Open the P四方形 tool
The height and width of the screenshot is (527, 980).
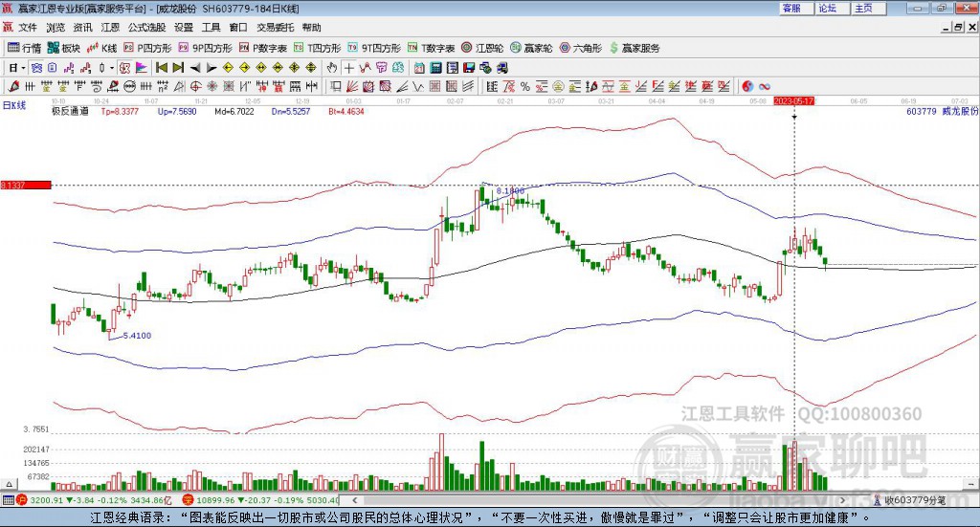click(x=147, y=48)
